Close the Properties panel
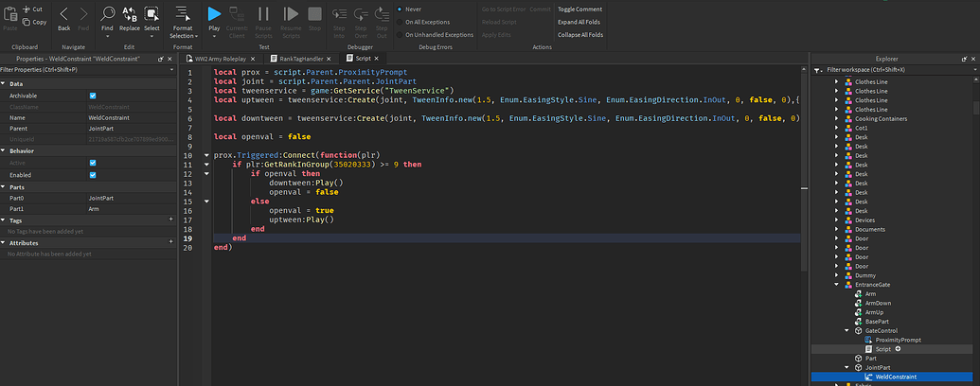Image resolution: width=980 pixels, height=386 pixels. click(170, 59)
